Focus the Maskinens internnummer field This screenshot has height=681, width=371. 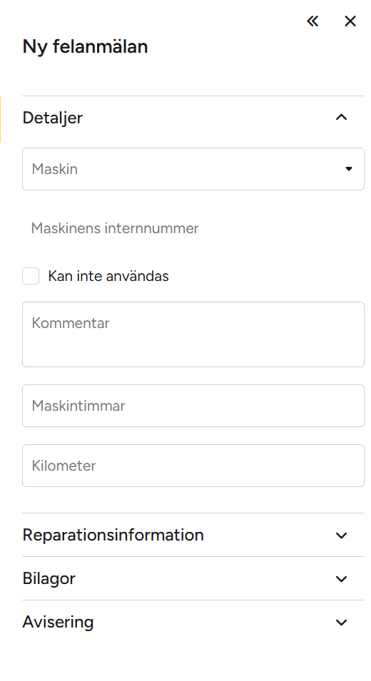(193, 228)
